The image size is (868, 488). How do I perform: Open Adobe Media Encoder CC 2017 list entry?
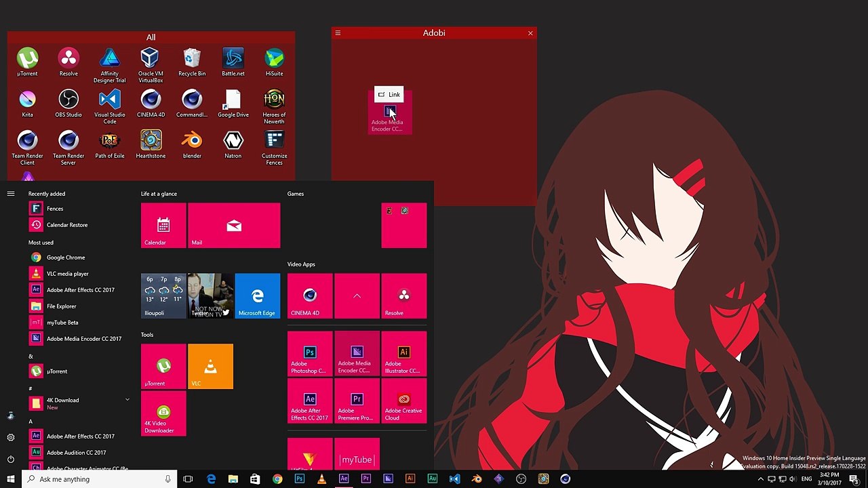point(79,339)
